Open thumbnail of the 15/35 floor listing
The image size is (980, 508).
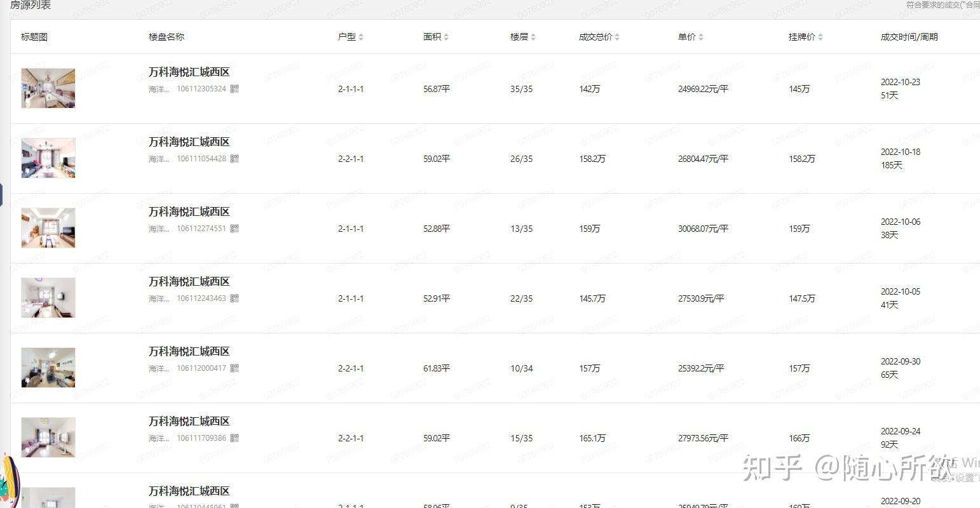tap(48, 438)
